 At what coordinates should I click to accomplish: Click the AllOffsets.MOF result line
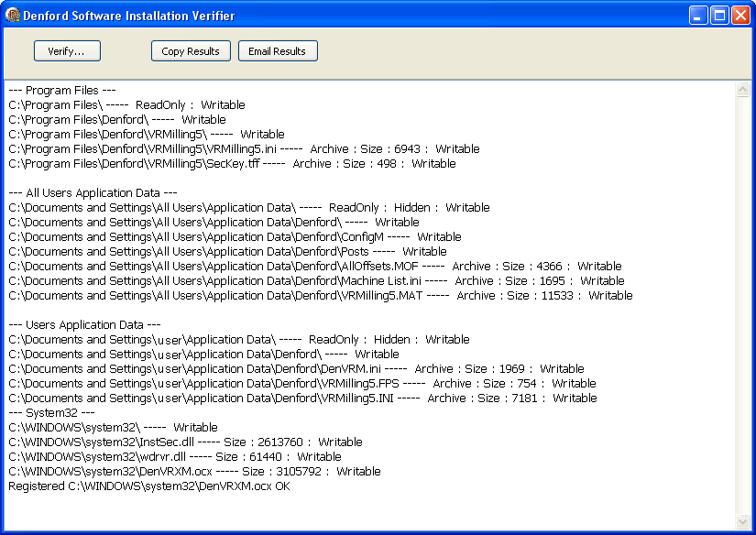315,267
